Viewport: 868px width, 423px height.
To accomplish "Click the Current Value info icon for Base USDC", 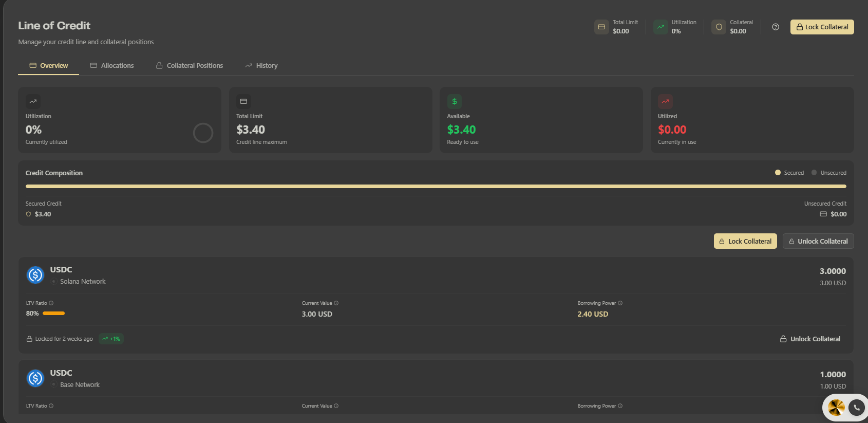I will (x=336, y=406).
